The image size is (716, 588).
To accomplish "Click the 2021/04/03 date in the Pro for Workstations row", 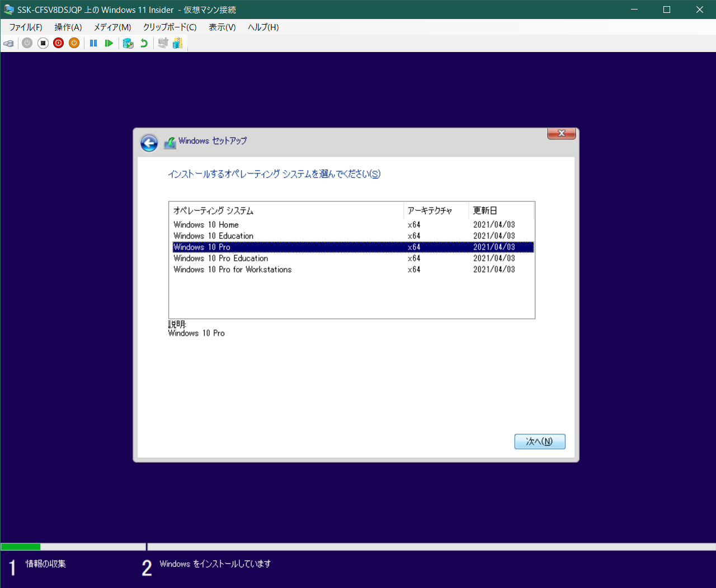I will click(494, 270).
